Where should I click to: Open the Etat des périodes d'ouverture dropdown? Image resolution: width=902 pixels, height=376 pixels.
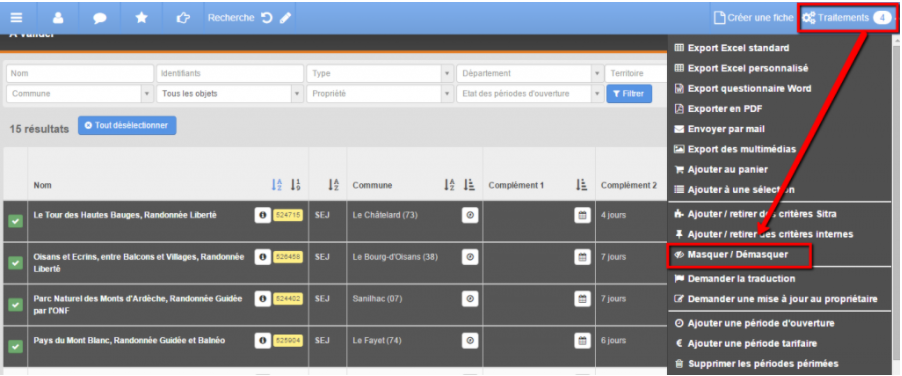click(529, 94)
